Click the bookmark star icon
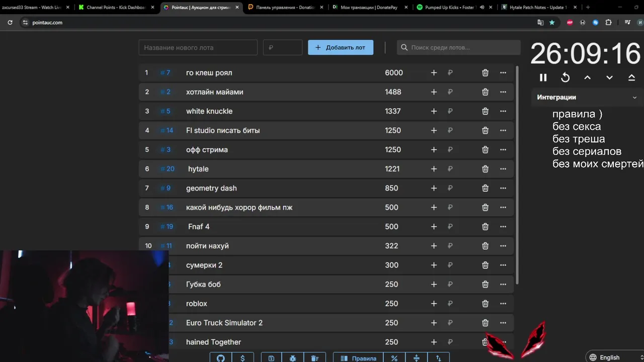The height and width of the screenshot is (362, 644). [552, 22]
